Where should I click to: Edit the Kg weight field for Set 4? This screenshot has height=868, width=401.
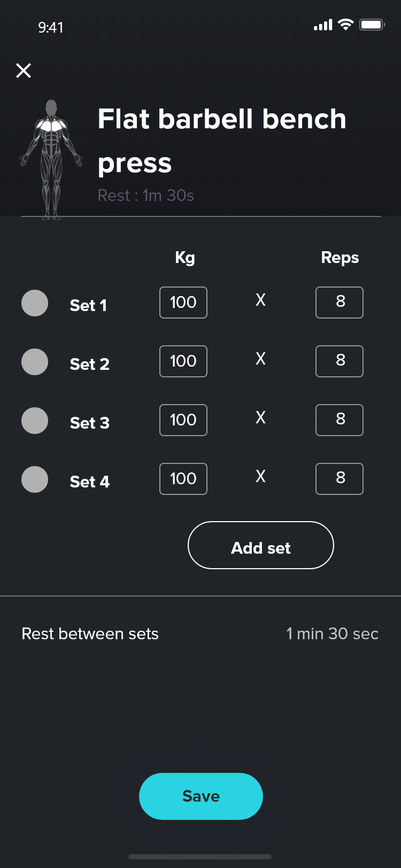[x=183, y=479]
